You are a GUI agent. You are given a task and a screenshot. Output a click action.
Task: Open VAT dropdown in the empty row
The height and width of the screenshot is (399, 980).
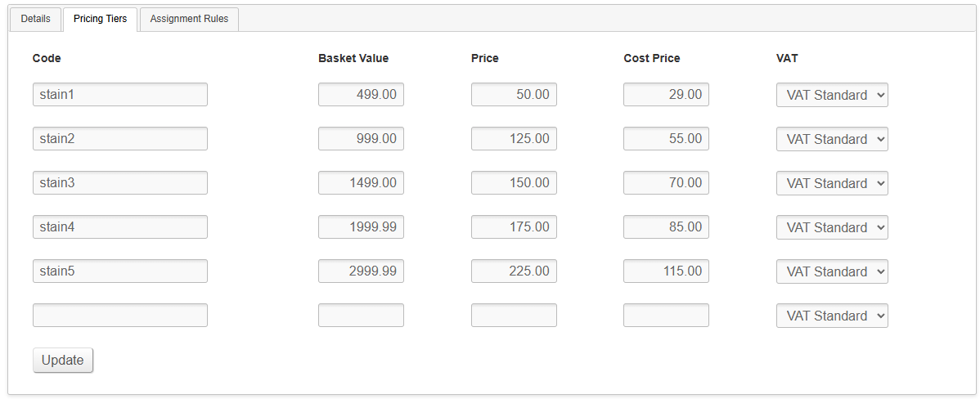(832, 316)
